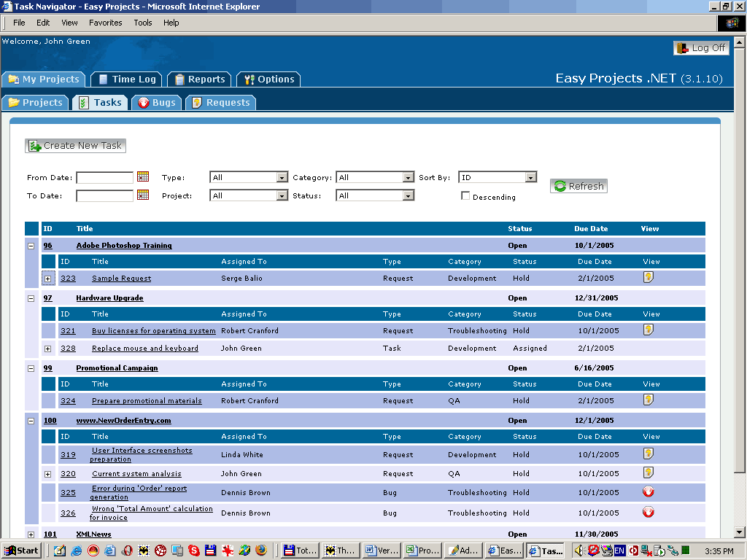
Task: Open the Adobe Photoshop Training link
Action: pyautogui.click(x=124, y=246)
